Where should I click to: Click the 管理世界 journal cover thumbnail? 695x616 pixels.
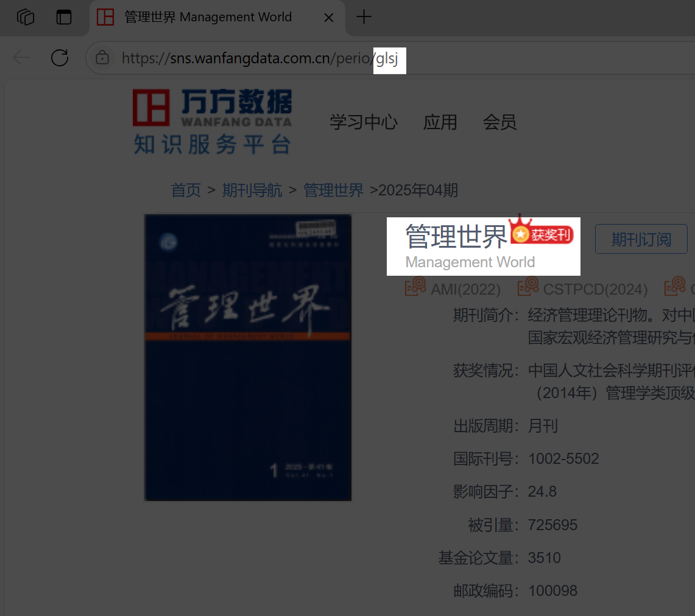point(248,357)
